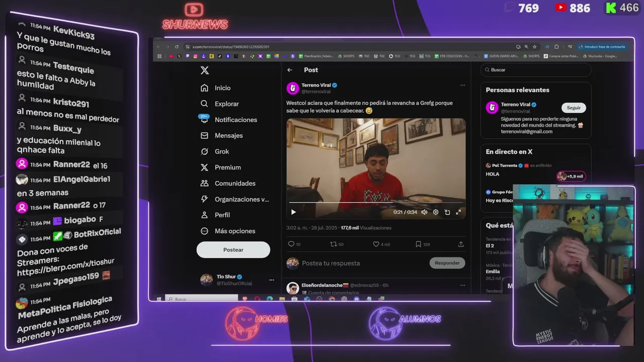The height and width of the screenshot is (362, 644).
Task: Click the Comunidades people icon
Action: point(204,183)
